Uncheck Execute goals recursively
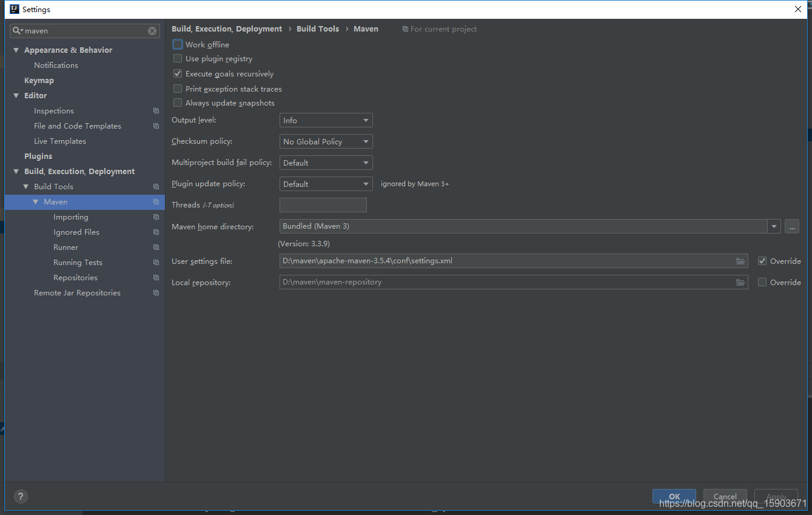The height and width of the screenshot is (515, 812). (178, 73)
